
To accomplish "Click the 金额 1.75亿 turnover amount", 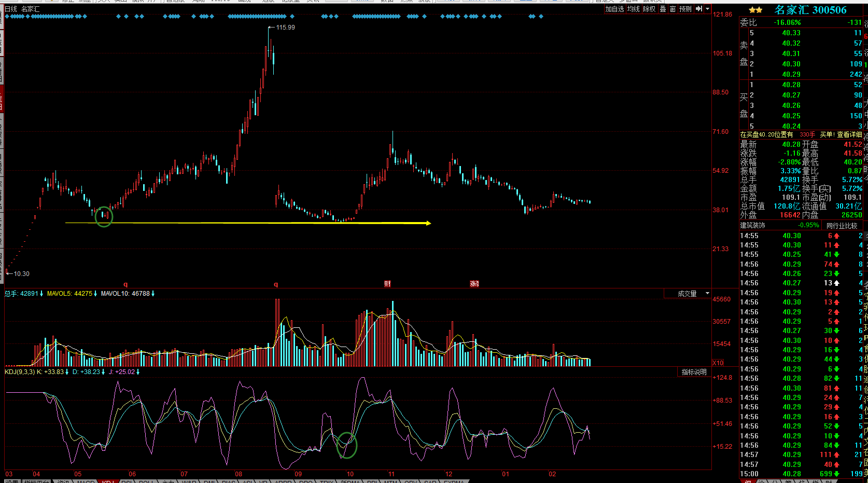I will tap(789, 188).
